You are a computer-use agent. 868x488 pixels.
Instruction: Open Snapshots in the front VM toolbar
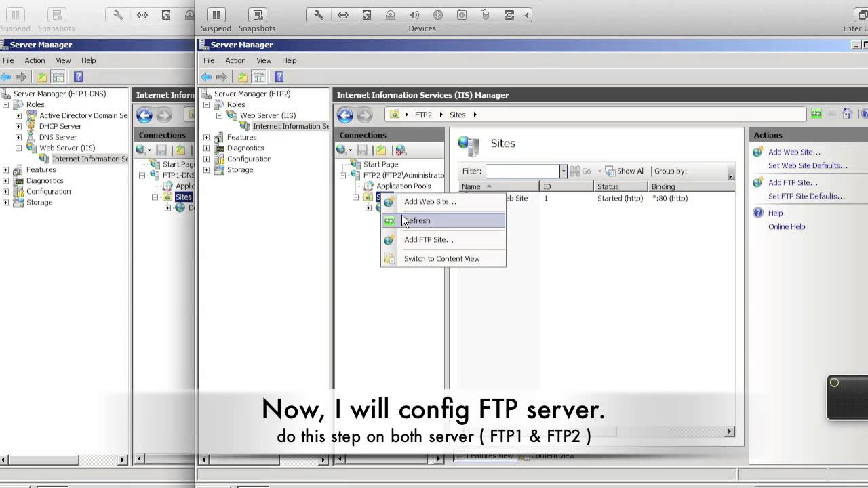pos(257,15)
